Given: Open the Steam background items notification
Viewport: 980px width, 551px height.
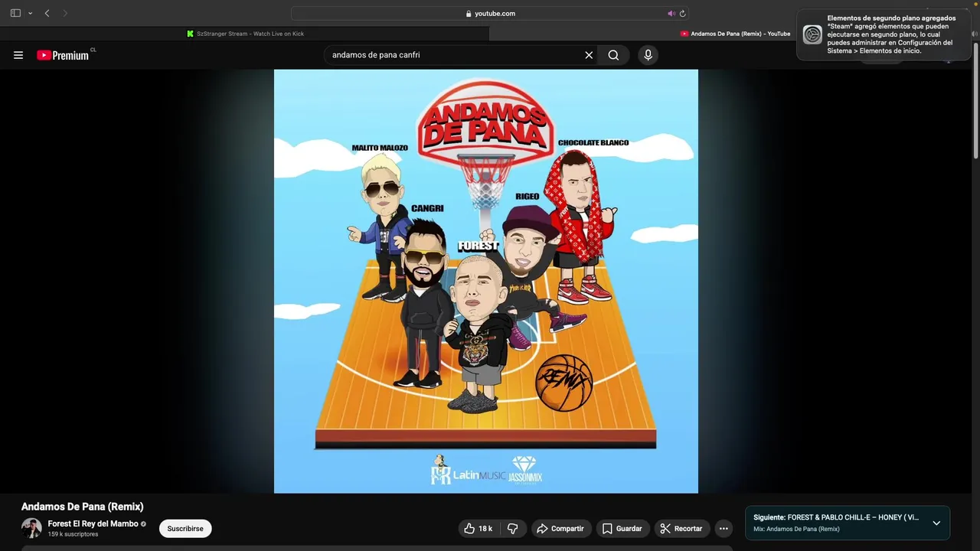Looking at the screenshot, I should (884, 34).
